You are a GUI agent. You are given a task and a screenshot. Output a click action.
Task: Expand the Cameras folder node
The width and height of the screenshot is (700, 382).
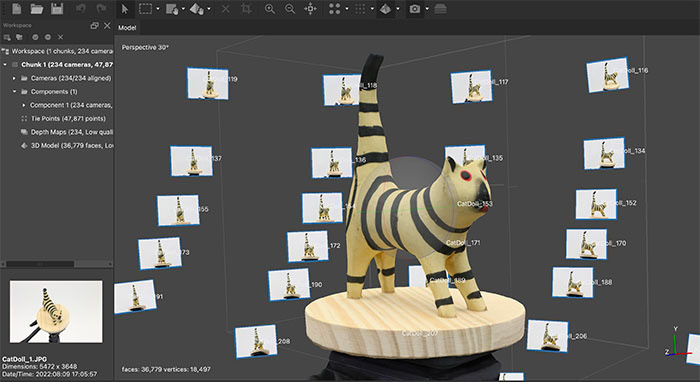click(x=14, y=78)
